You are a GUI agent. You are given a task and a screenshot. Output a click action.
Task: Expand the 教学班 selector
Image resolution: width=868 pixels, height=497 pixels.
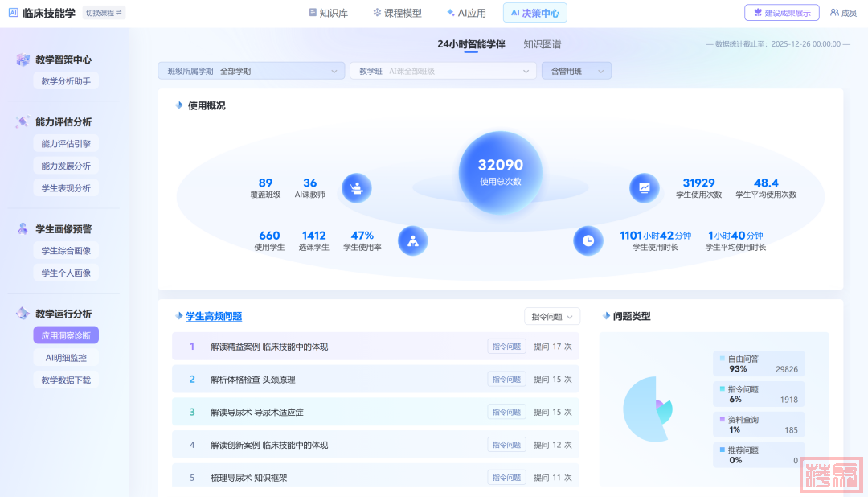442,71
